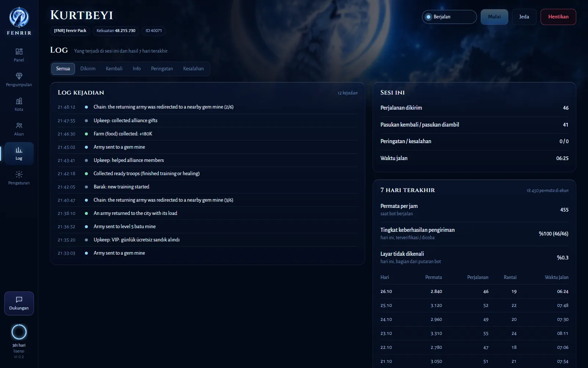Pause the bot with Jeda
The width and height of the screenshot is (588, 368).
click(524, 17)
